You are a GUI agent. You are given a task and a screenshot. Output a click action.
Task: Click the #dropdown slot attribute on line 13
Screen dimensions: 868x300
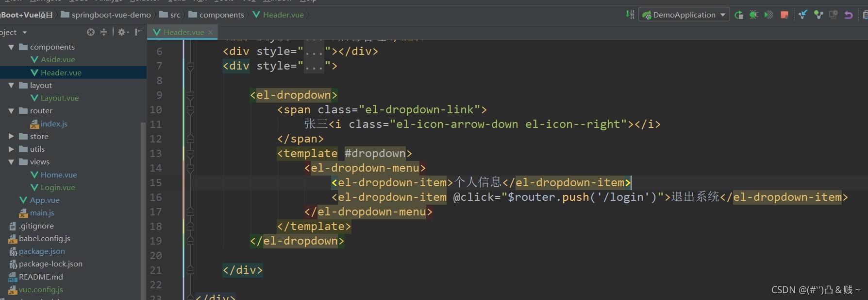(375, 154)
